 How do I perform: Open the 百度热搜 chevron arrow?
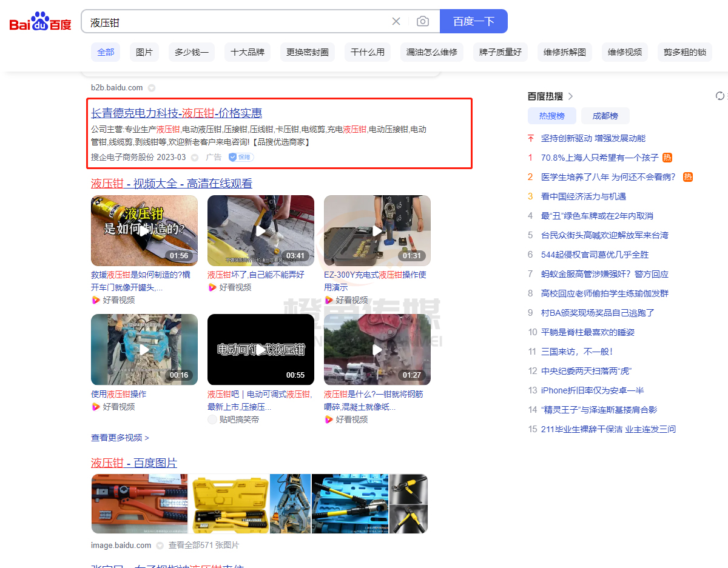[x=570, y=96]
